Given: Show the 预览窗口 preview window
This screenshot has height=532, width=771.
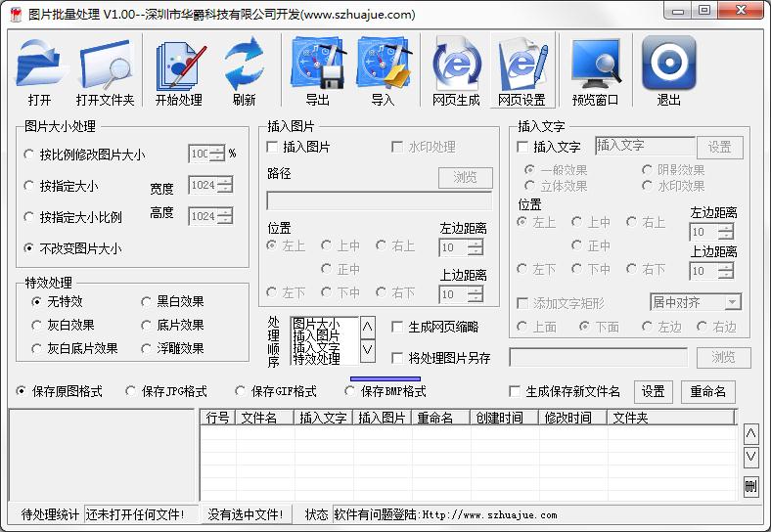Looking at the screenshot, I should 595,70.
